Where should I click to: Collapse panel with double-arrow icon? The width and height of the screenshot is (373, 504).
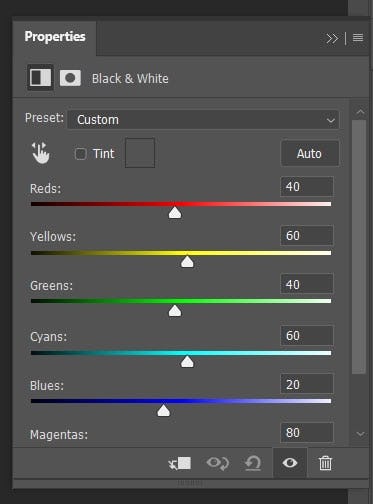coord(332,38)
